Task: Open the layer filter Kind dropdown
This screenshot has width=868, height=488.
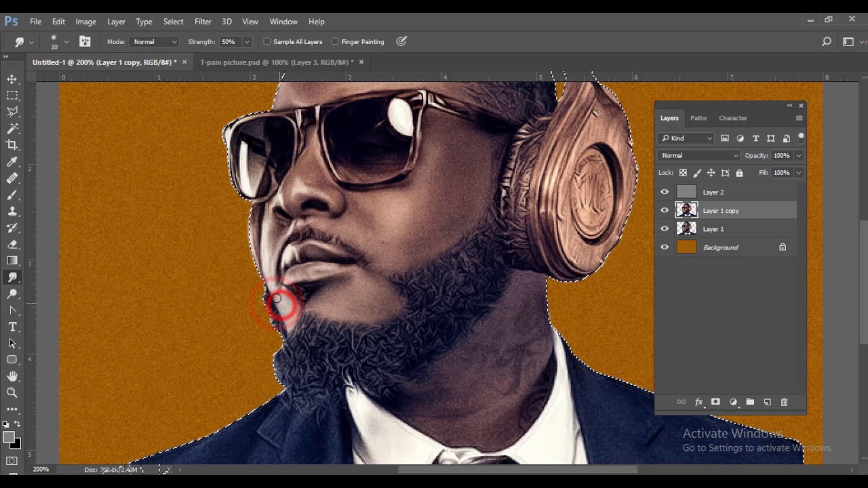Action: tap(686, 138)
